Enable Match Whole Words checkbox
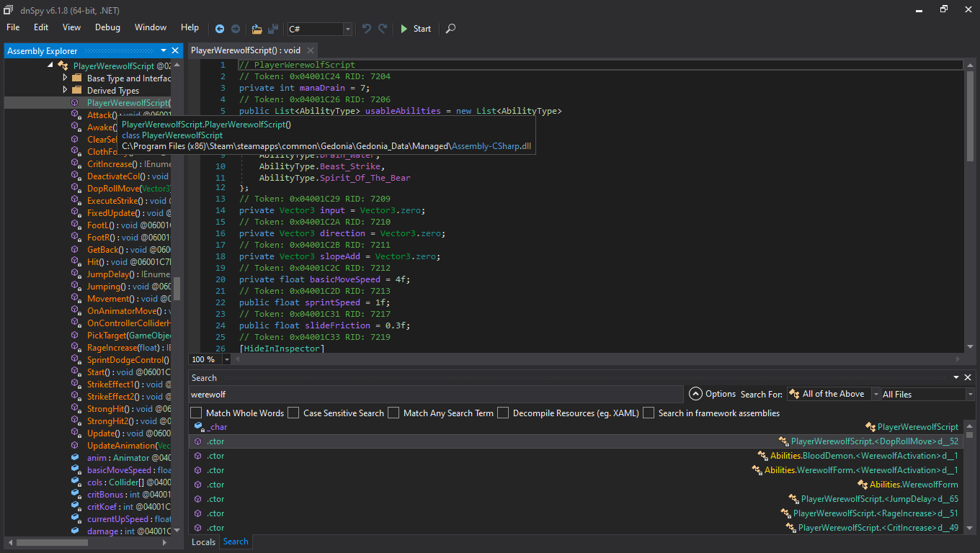The image size is (980, 553). tap(196, 413)
